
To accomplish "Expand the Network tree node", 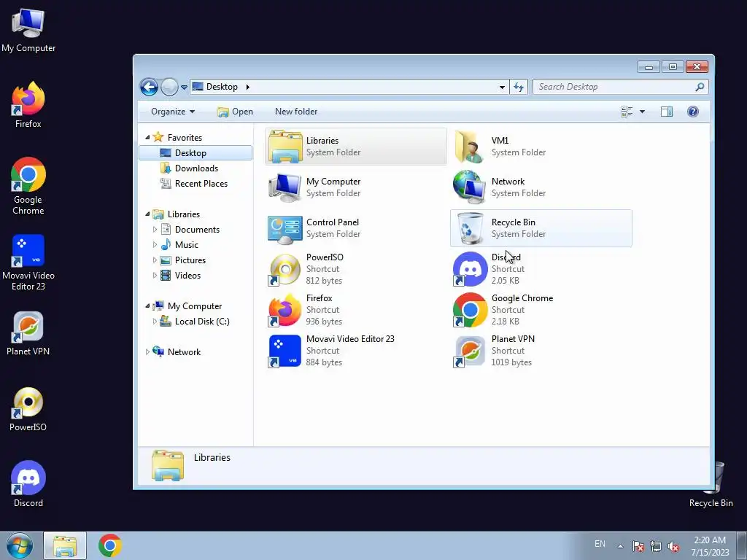I will [x=147, y=352].
